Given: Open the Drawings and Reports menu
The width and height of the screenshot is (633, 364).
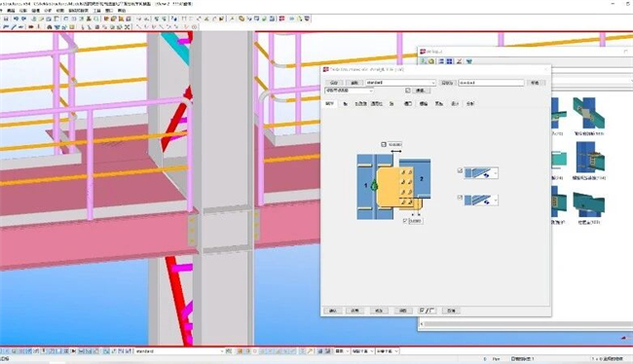Looking at the screenshot, I should click(78, 11).
